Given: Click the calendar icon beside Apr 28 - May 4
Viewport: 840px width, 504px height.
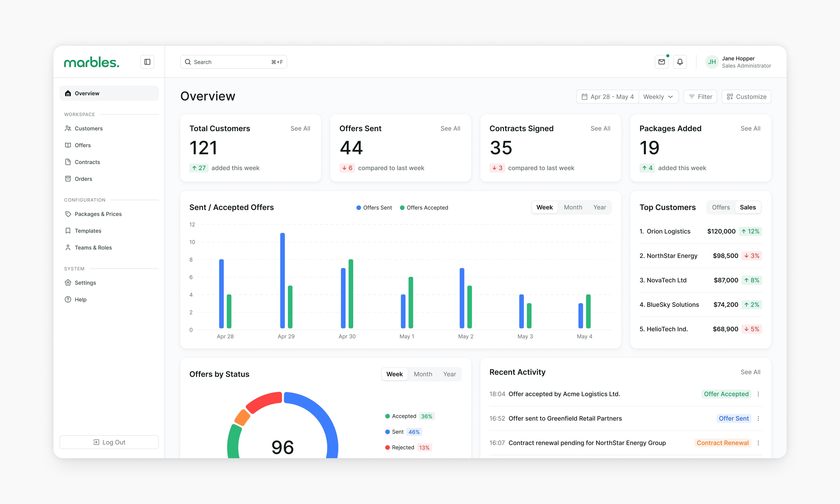Looking at the screenshot, I should 584,97.
